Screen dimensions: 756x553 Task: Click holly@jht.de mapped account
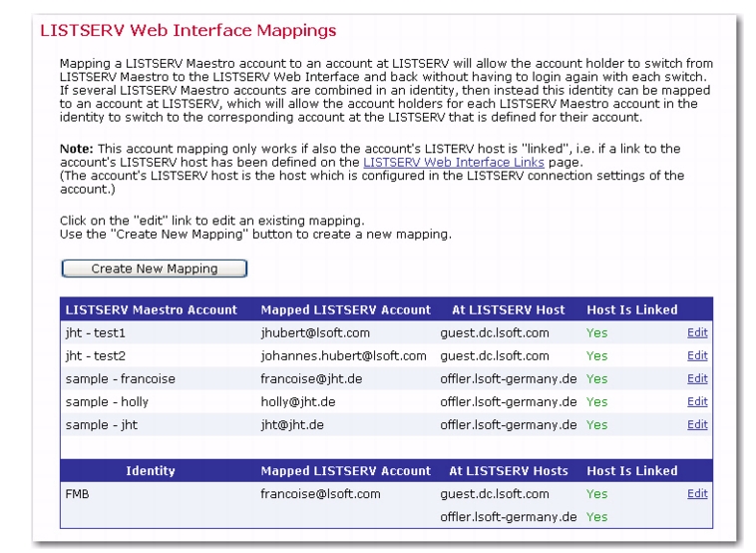pos(298,402)
